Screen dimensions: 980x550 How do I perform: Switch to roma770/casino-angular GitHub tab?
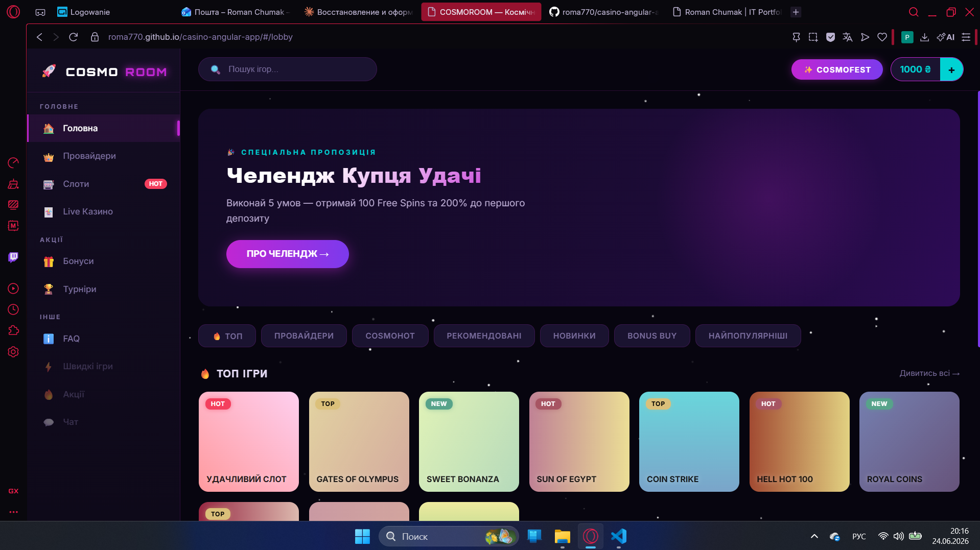603,12
